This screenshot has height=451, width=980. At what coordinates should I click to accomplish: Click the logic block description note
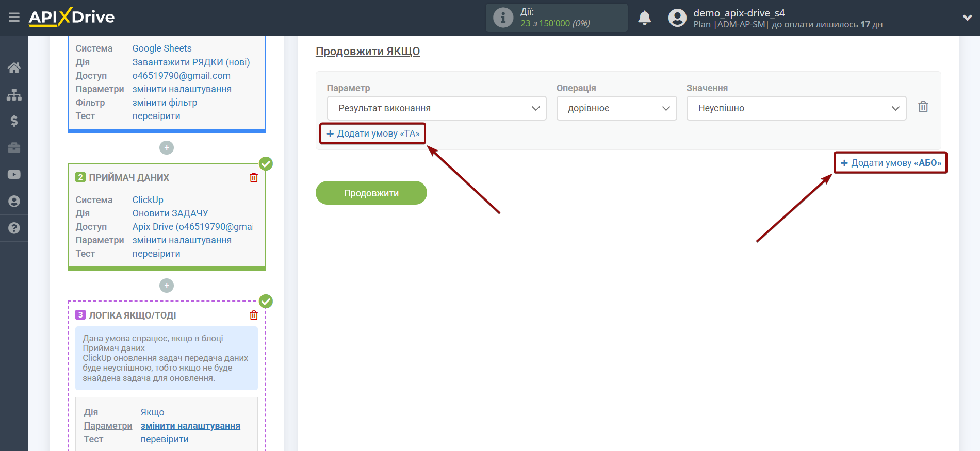167,358
